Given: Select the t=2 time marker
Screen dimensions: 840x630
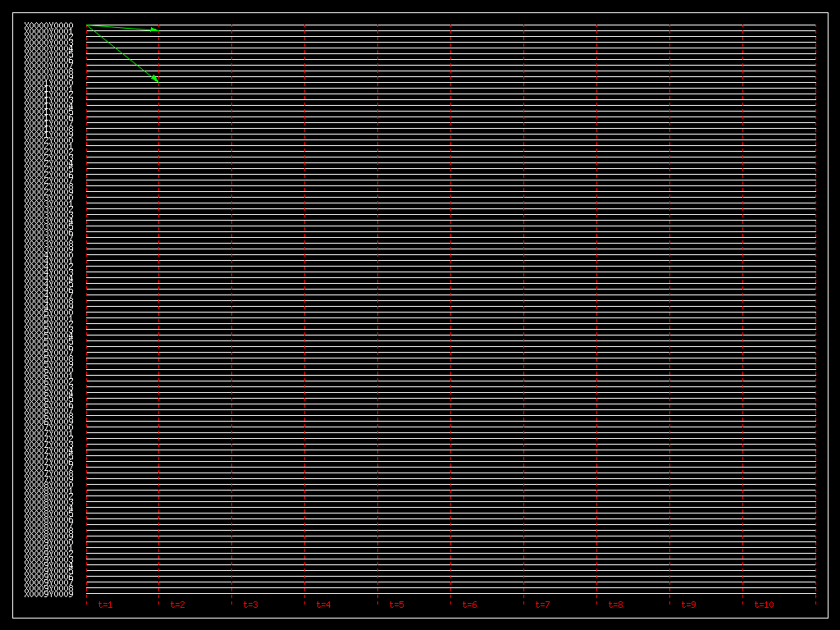Looking at the screenshot, I should pyautogui.click(x=178, y=605).
